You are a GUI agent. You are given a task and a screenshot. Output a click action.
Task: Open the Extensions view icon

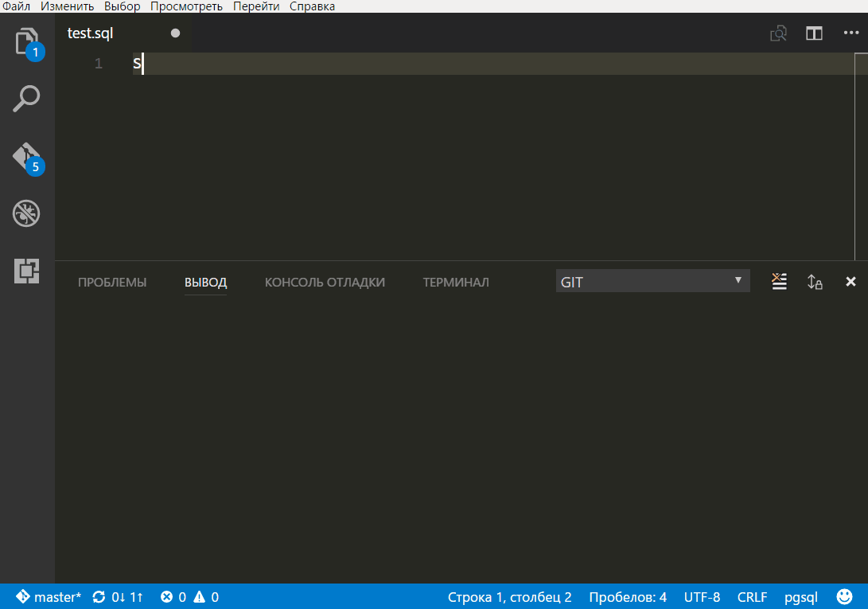click(x=27, y=271)
